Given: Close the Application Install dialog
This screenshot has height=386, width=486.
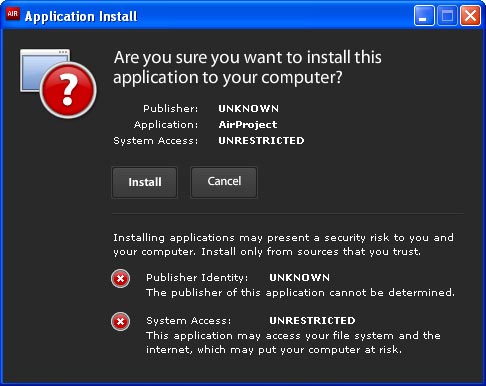Looking at the screenshot, I should click(470, 15).
